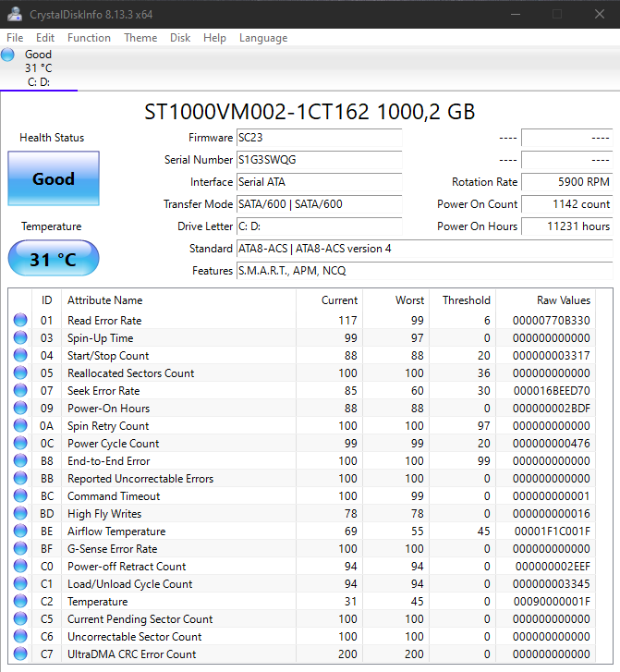Click the Serial Number field S1G3SWQG

pyautogui.click(x=319, y=160)
